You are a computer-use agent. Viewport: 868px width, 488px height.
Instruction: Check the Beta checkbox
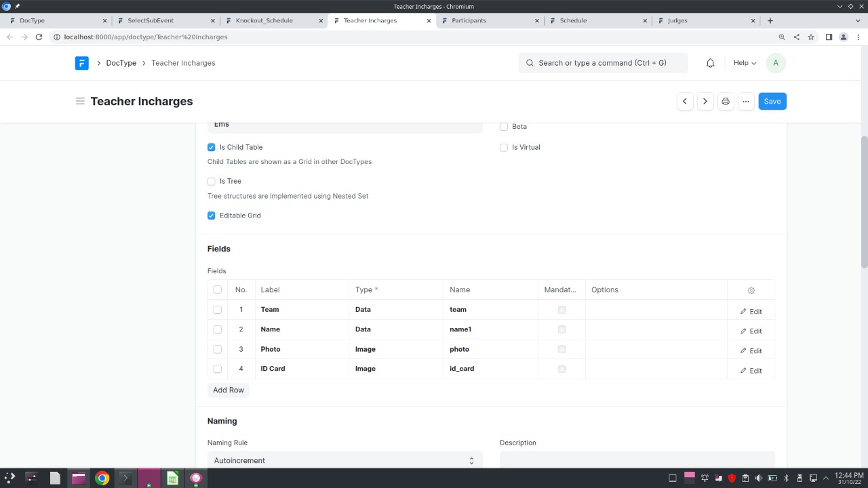(504, 127)
